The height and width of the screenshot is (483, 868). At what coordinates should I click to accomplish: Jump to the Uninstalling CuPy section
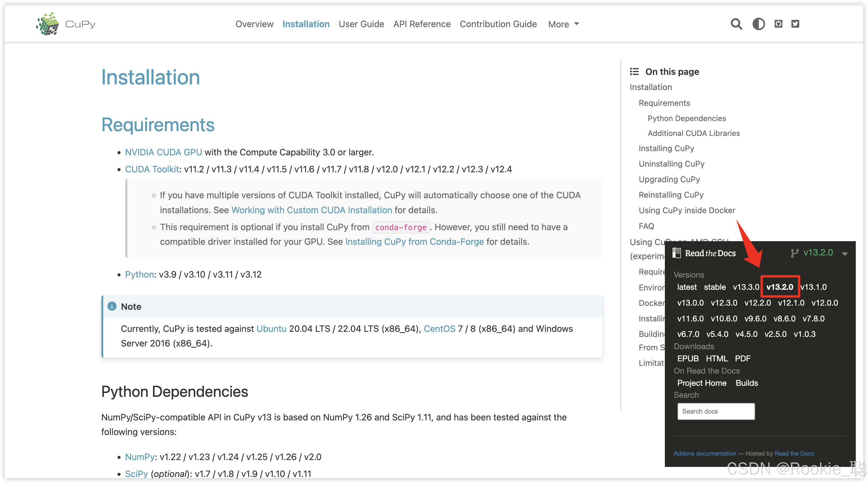click(671, 164)
